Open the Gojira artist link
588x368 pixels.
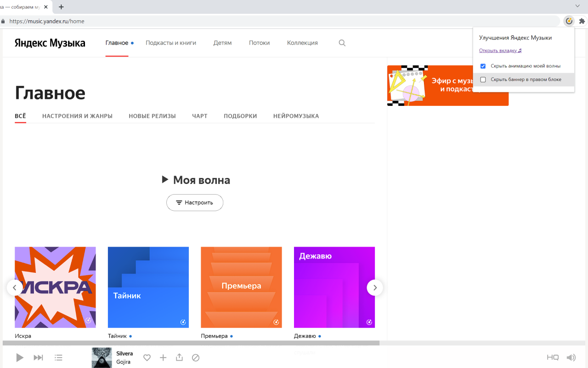click(x=123, y=362)
